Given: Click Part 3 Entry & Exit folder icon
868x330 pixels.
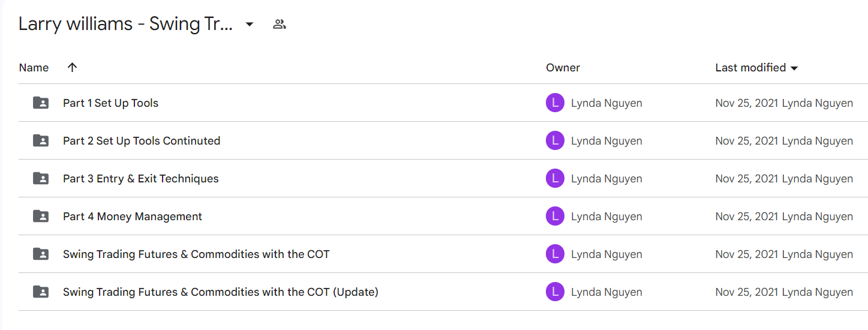Looking at the screenshot, I should click(41, 178).
